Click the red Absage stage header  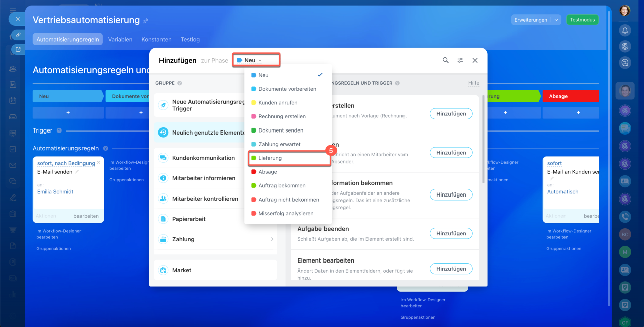coord(571,96)
